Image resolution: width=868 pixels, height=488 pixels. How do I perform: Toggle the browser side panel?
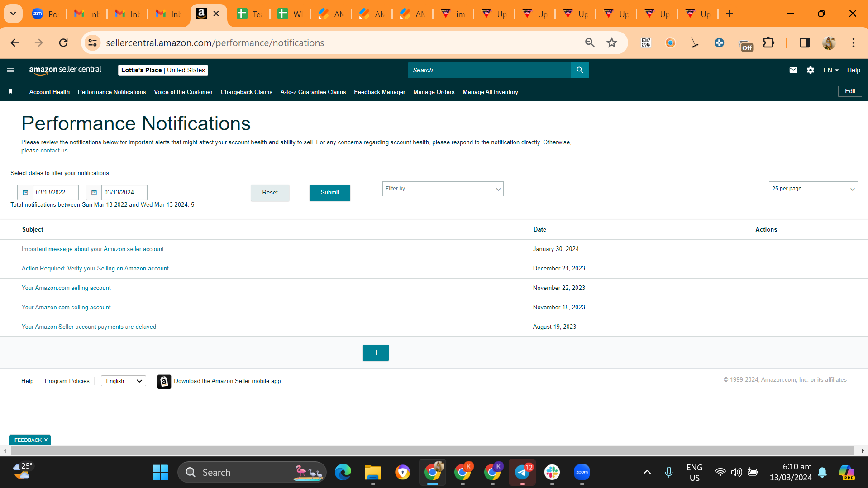[804, 43]
